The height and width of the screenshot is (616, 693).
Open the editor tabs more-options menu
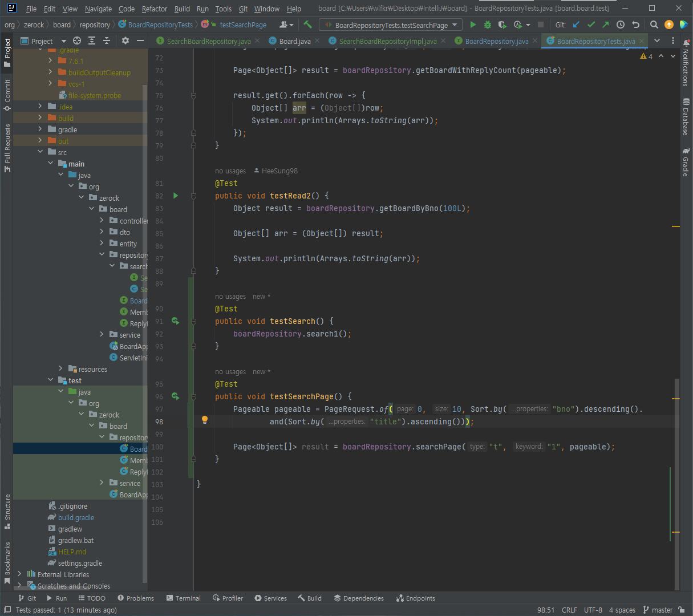pyautogui.click(x=673, y=40)
